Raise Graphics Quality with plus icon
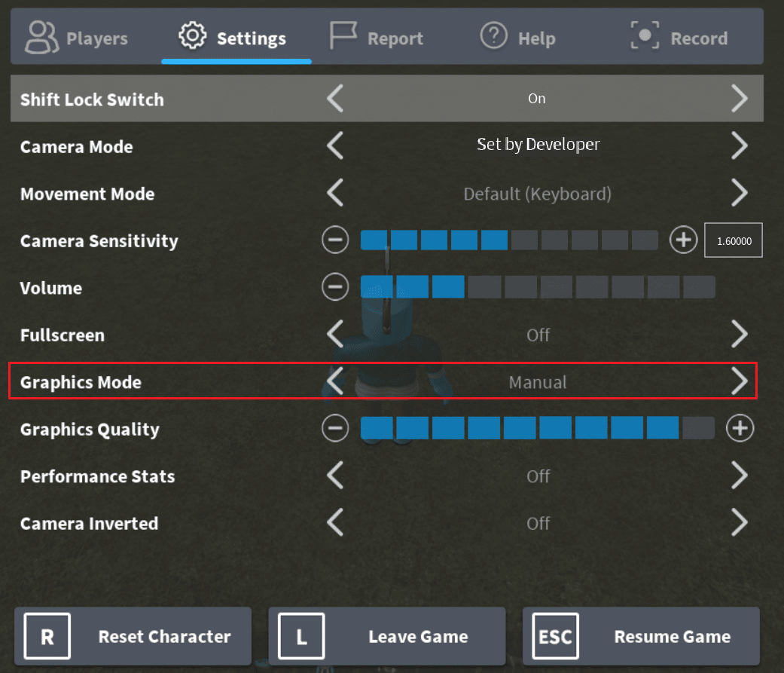Screen dimensions: 784x673 pos(740,428)
